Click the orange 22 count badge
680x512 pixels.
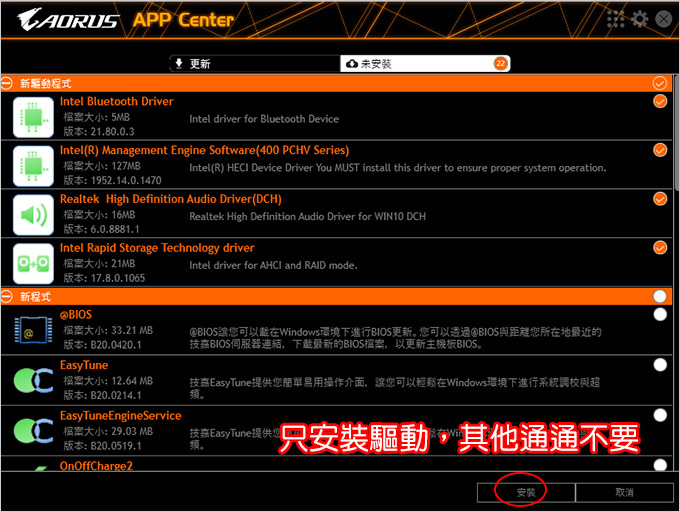tap(500, 64)
